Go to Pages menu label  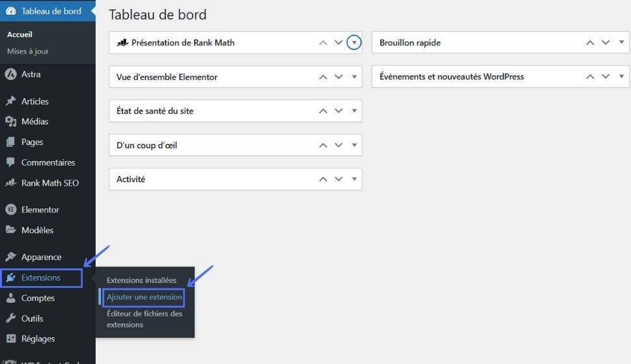point(32,142)
